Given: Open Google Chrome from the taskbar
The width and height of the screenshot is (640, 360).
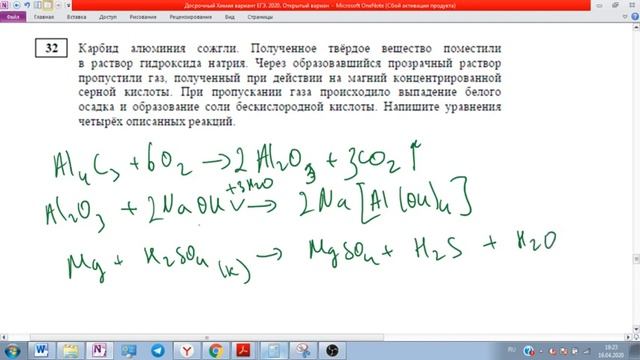Looking at the screenshot, I should click(216, 351).
